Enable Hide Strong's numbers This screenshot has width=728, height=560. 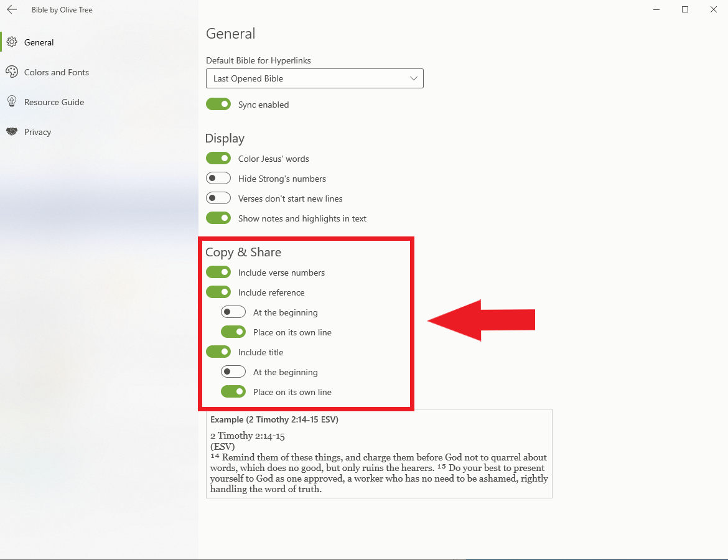(x=218, y=179)
